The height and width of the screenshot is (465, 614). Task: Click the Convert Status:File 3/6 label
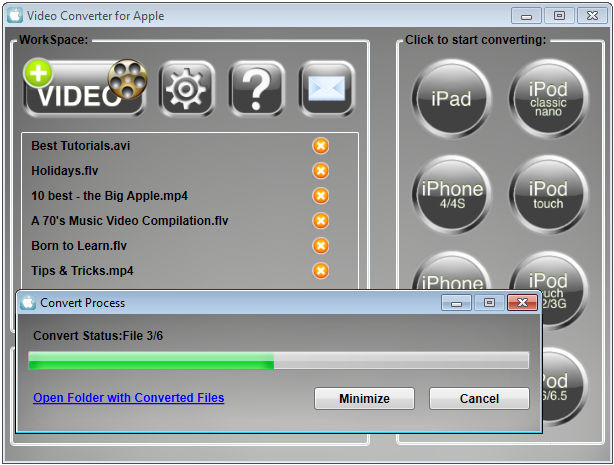(x=98, y=336)
